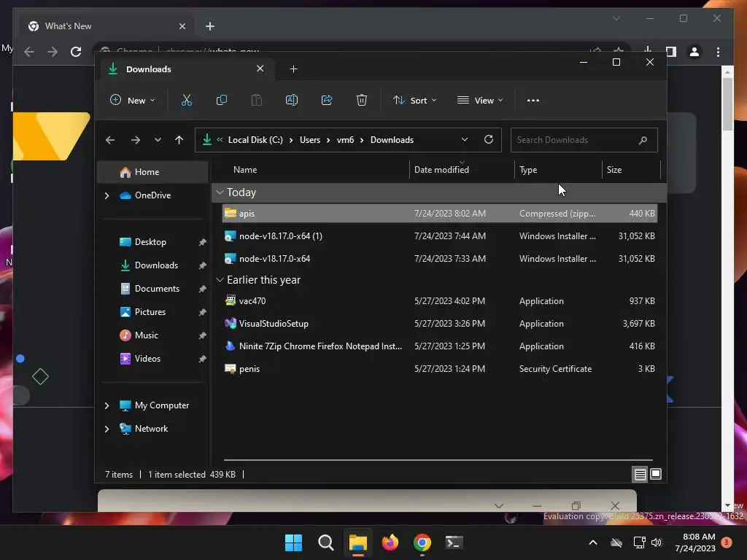Sort by Type column header

tap(558, 169)
